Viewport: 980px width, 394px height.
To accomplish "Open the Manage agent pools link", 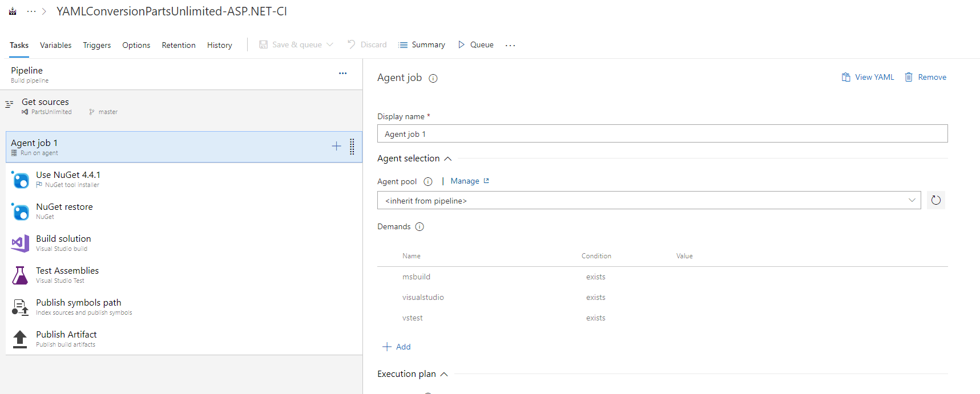I will (x=470, y=181).
